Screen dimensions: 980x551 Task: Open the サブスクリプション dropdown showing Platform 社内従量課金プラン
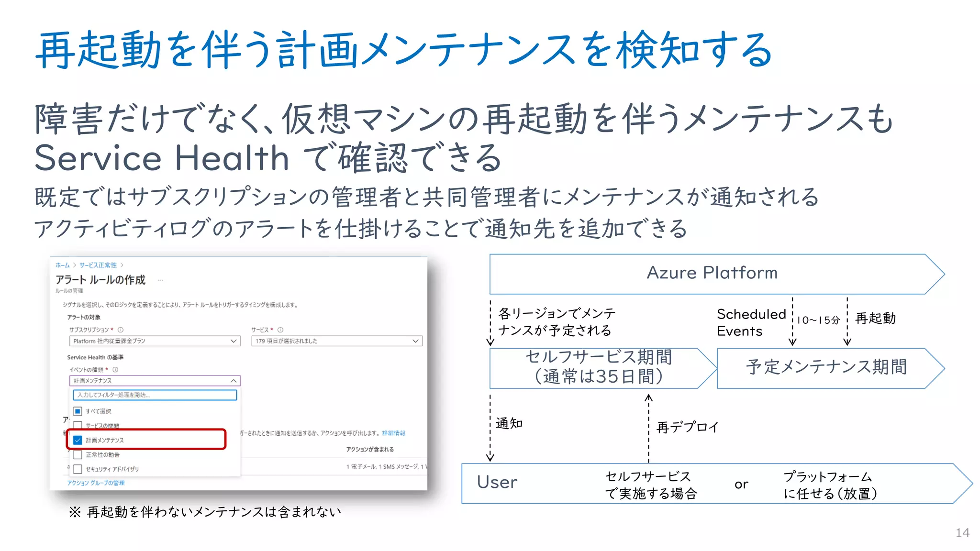155,341
